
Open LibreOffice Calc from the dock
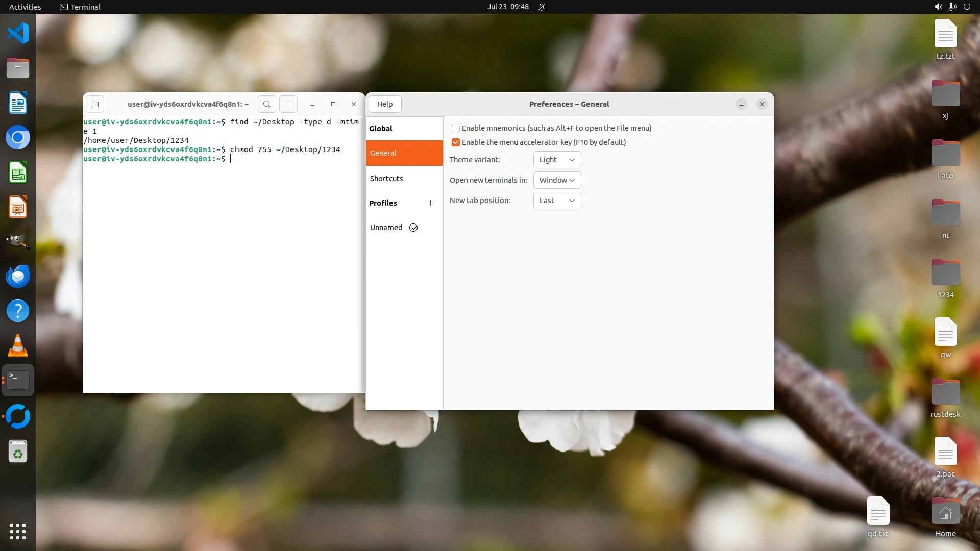pos(18,172)
